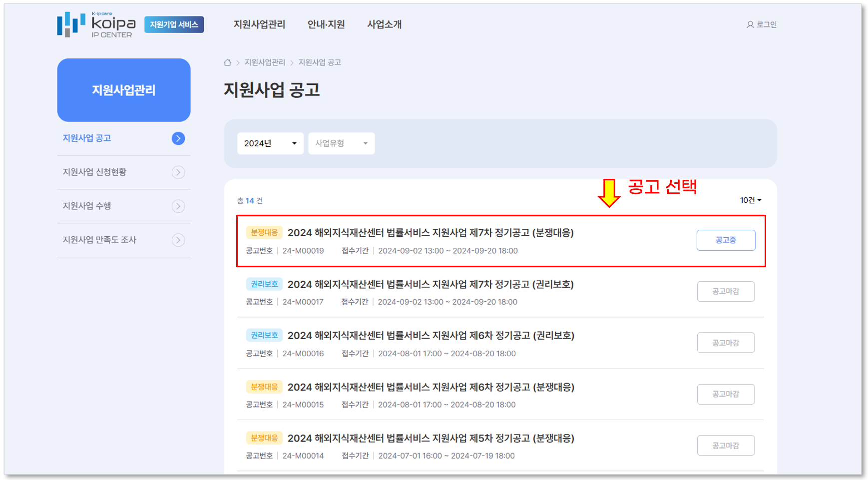868x480 pixels.
Task: Open 제6차 정기공고 (분쟁대응) notice title
Action: [x=431, y=387]
